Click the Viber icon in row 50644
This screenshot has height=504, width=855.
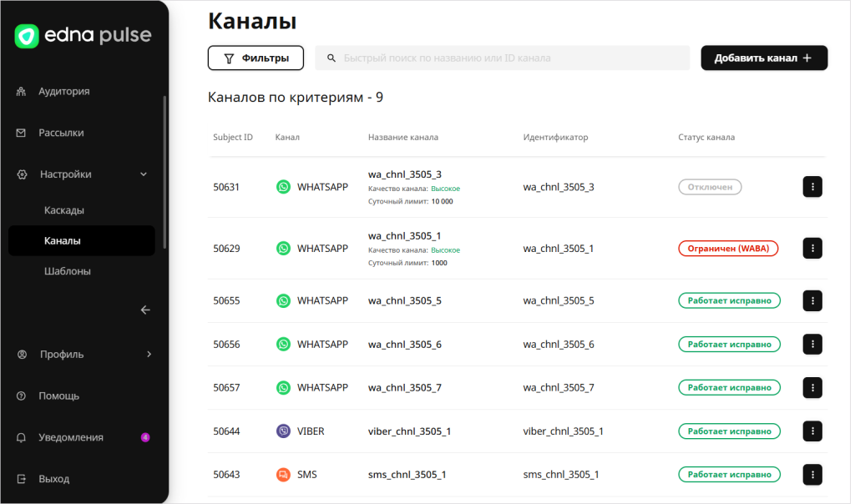tap(284, 431)
